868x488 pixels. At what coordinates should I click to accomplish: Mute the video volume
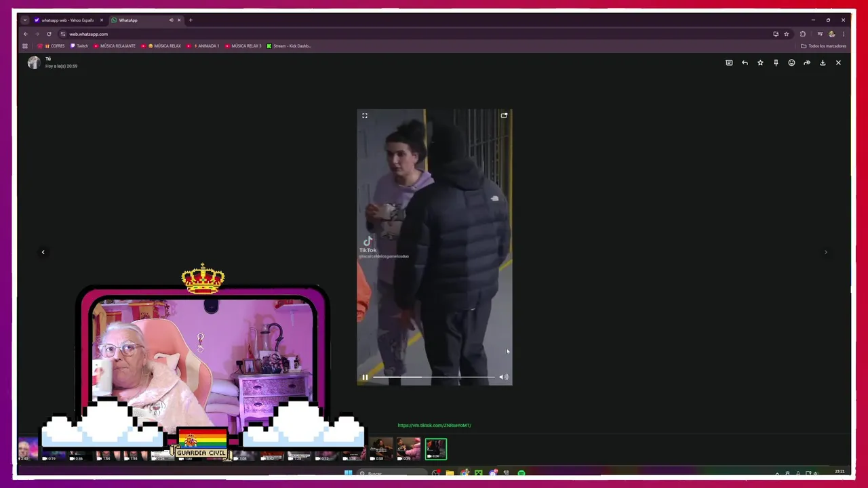(504, 378)
